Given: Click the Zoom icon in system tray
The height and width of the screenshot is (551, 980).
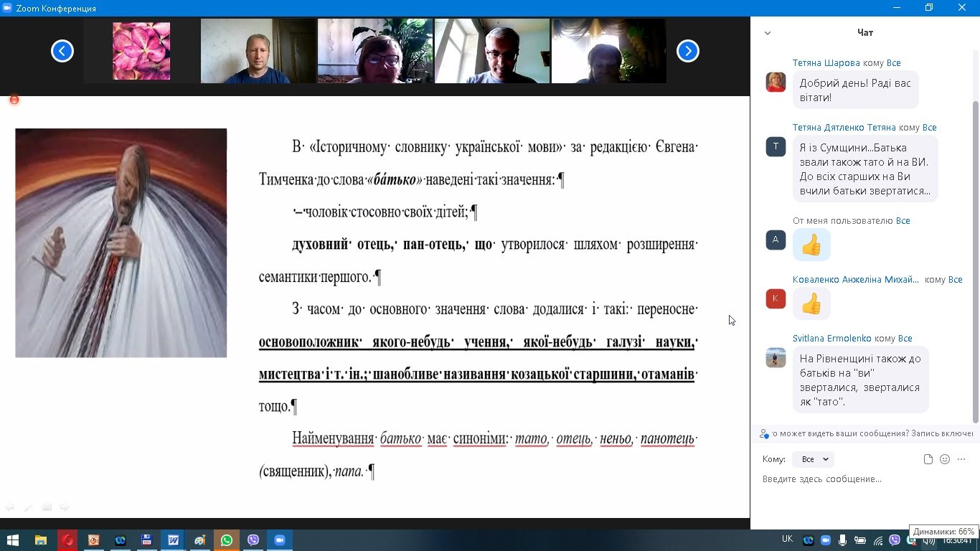Looking at the screenshot, I should coord(826,540).
